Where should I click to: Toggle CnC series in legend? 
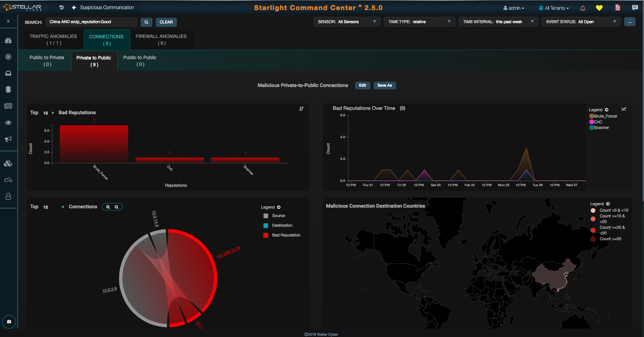coord(596,122)
